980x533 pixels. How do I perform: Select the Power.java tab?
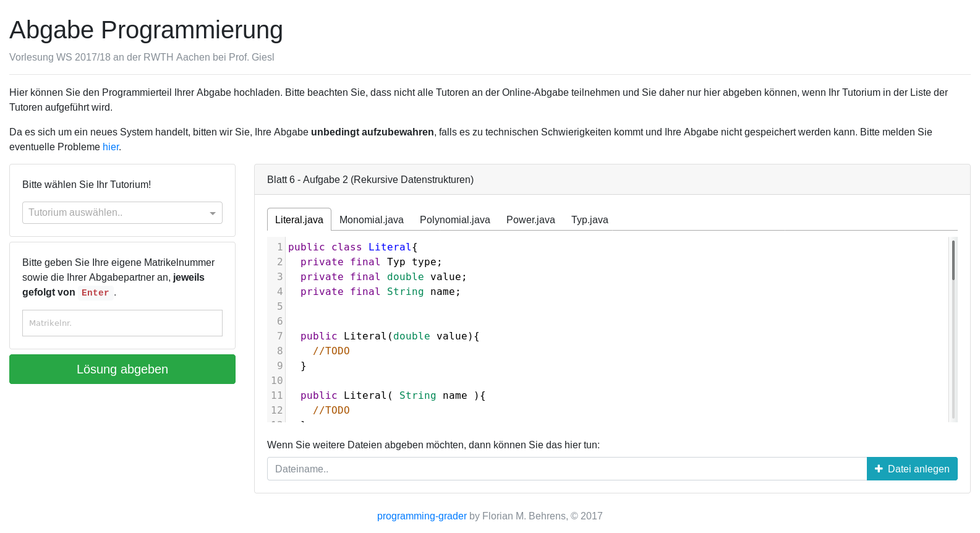coord(530,220)
